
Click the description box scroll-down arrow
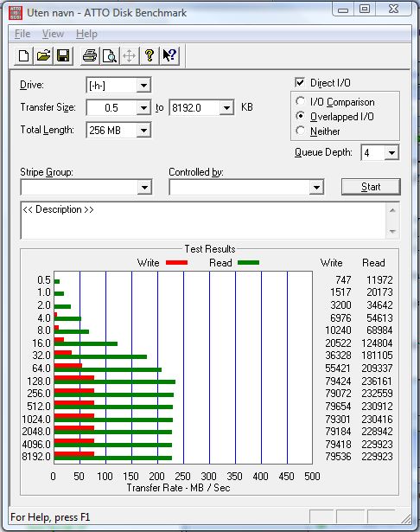click(392, 231)
